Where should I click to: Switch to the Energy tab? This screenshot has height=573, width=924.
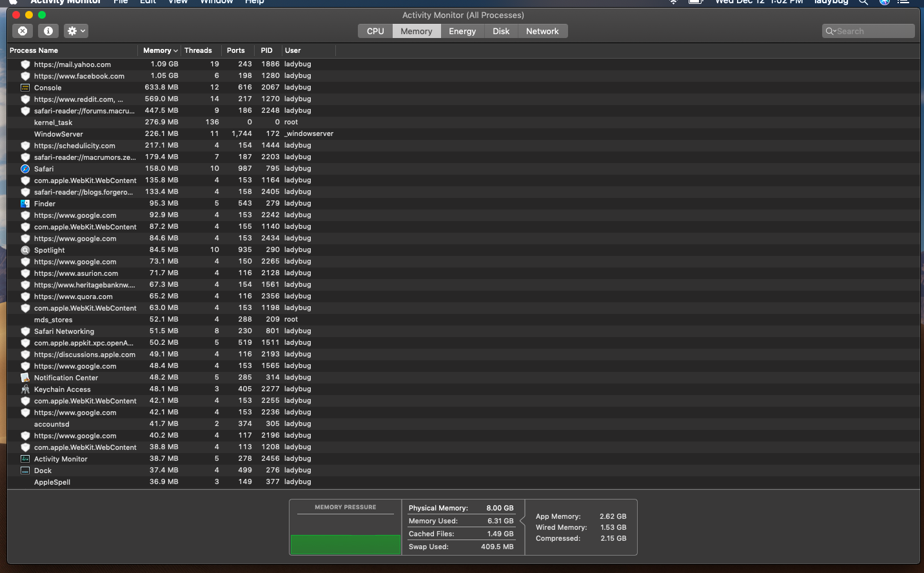[462, 31]
